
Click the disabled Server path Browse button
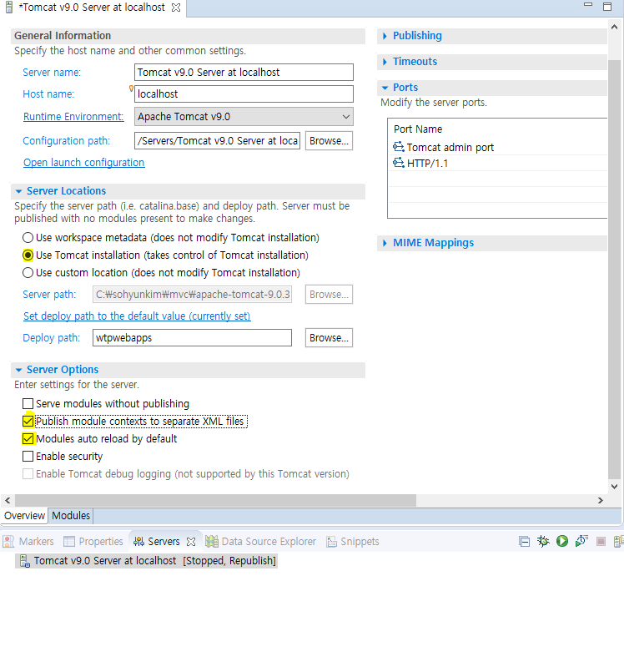coord(329,295)
